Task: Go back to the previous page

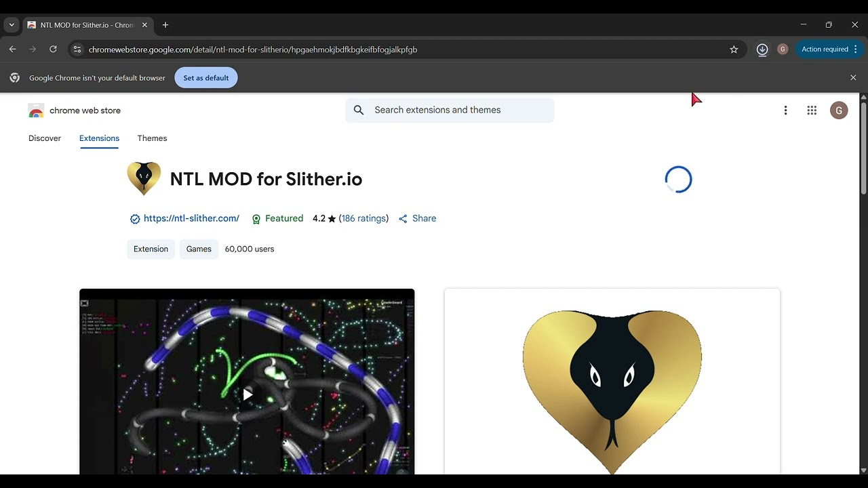Action: pyautogui.click(x=12, y=49)
